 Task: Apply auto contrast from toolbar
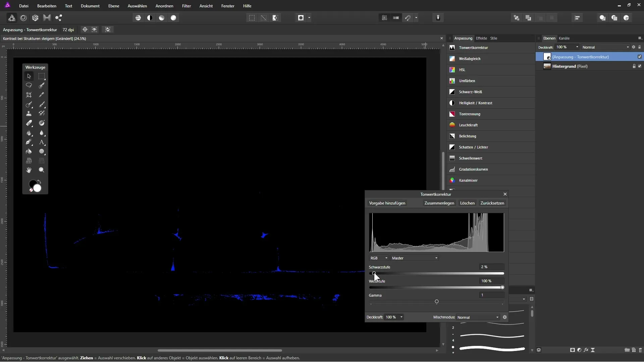(150, 18)
